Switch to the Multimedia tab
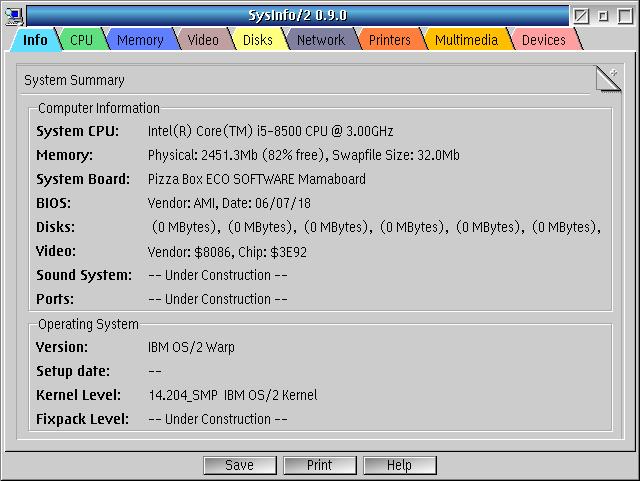 [x=466, y=40]
